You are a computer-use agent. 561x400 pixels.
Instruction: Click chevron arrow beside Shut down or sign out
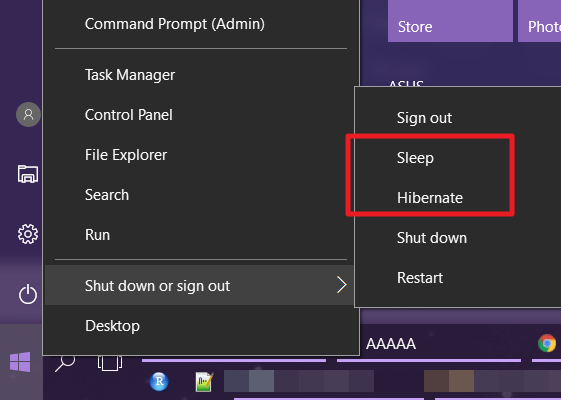pyautogui.click(x=342, y=285)
